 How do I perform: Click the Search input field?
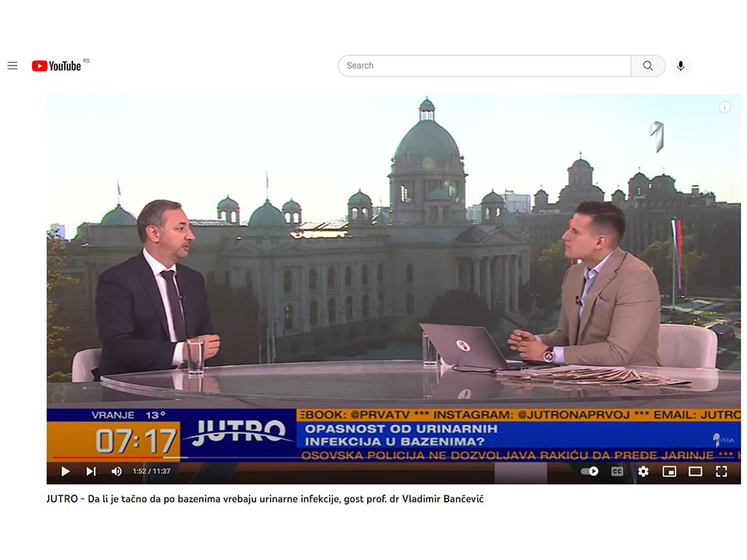pos(484,66)
